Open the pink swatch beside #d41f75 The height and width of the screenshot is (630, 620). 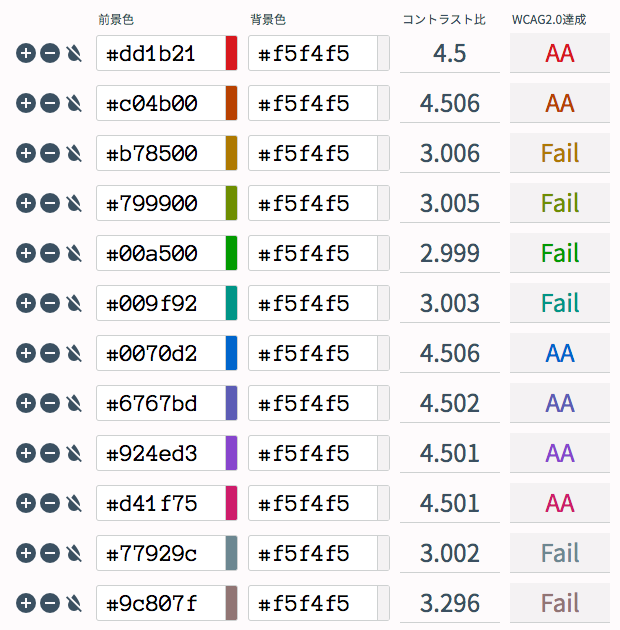pyautogui.click(x=231, y=503)
